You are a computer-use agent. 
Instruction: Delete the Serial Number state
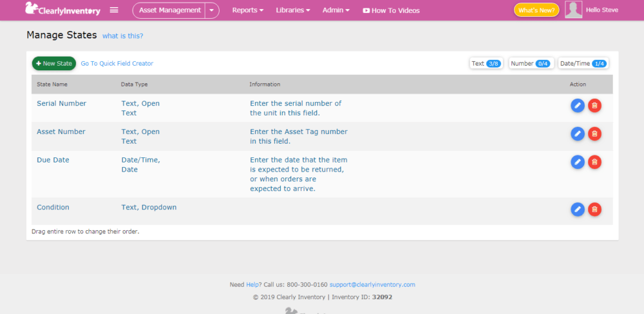click(594, 106)
